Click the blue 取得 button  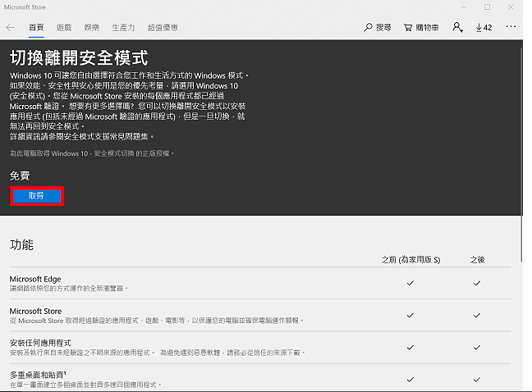pos(37,196)
